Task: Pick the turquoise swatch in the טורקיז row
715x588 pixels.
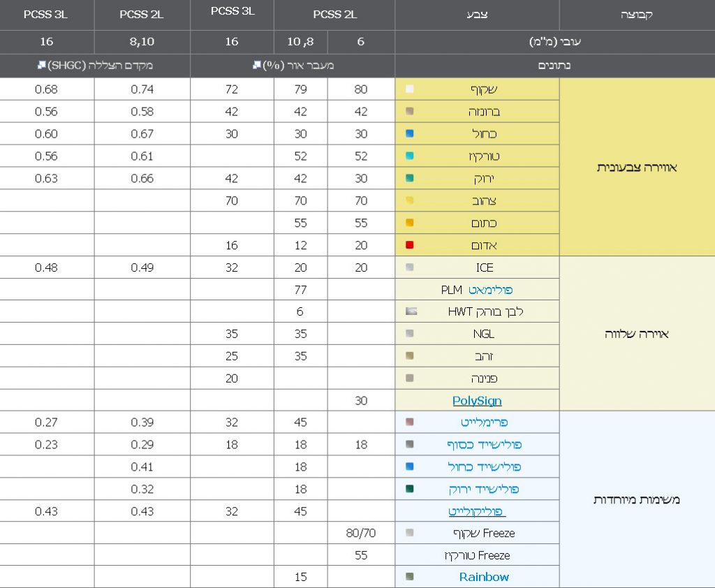Action: (x=409, y=156)
